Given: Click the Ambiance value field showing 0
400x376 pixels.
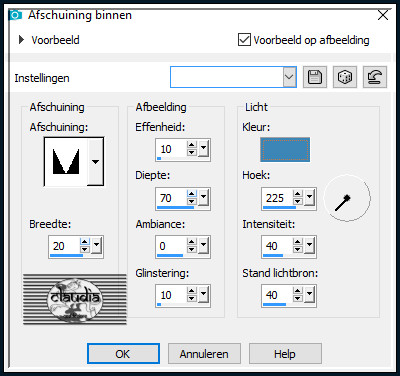Looking at the screenshot, I should (172, 246).
